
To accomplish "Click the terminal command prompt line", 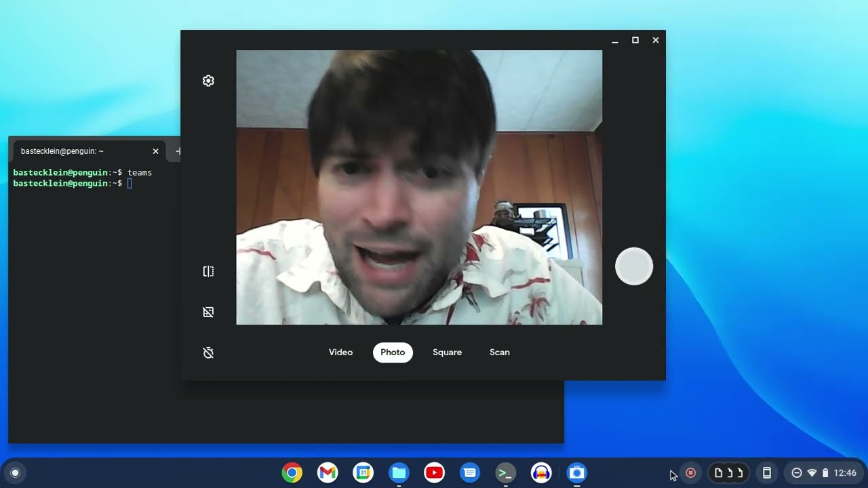I will coord(73,184).
